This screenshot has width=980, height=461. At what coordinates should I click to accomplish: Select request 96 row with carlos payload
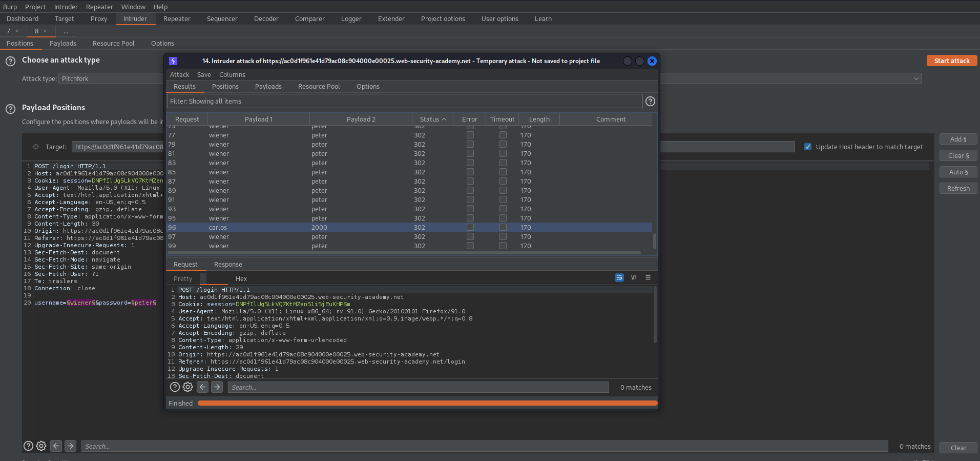point(409,227)
